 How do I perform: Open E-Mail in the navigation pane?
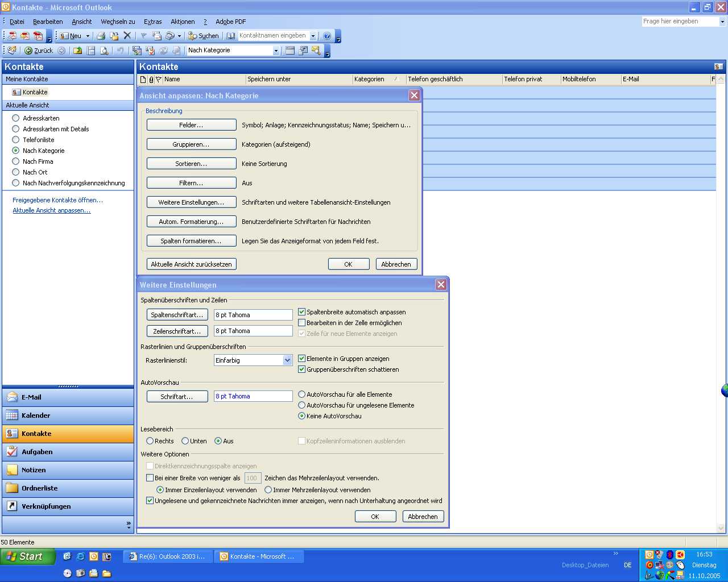pos(68,397)
